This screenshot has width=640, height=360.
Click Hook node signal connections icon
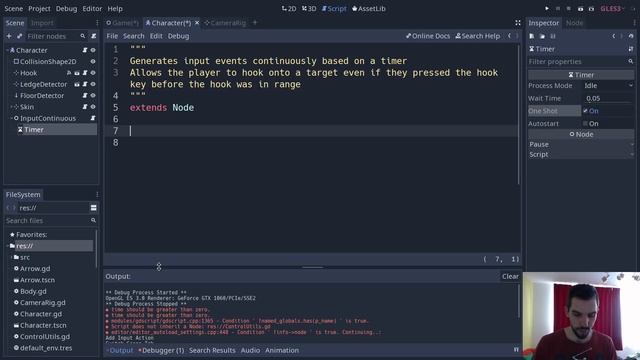coord(69,73)
